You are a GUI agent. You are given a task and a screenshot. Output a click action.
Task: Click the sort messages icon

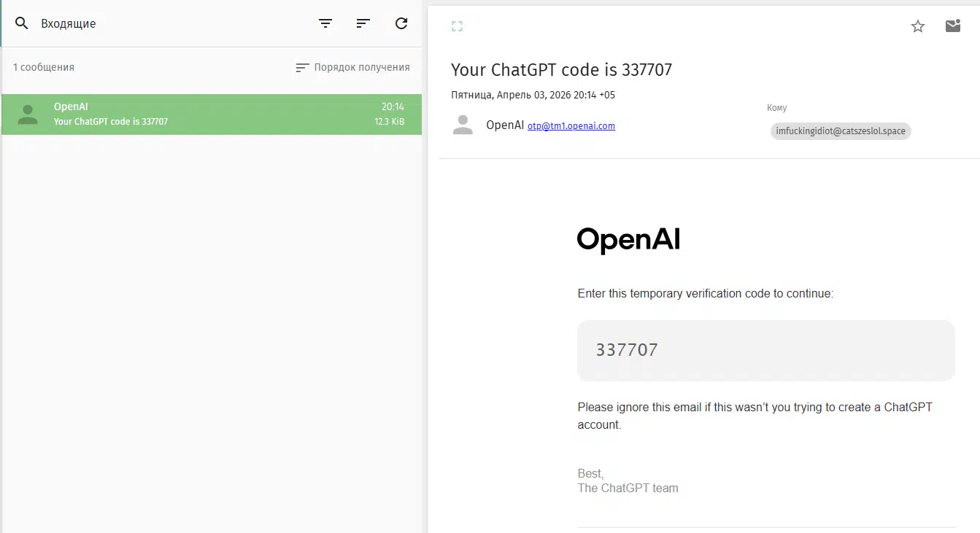click(x=363, y=23)
